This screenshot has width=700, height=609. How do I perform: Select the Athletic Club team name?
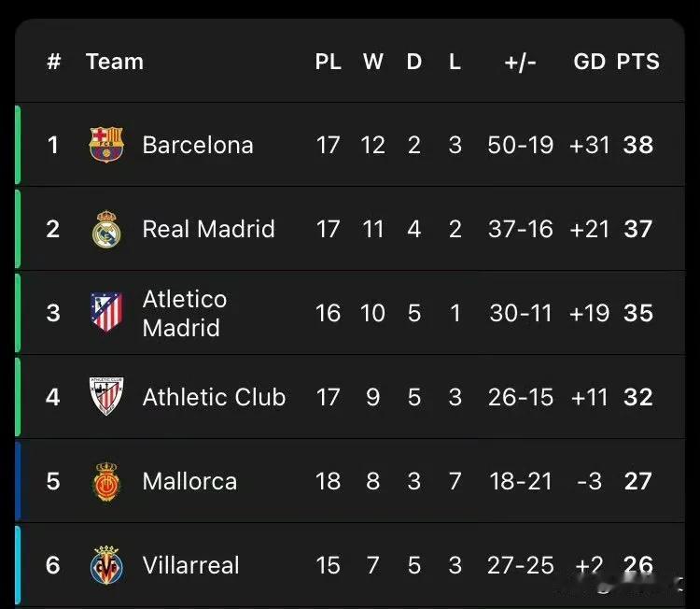215,397
